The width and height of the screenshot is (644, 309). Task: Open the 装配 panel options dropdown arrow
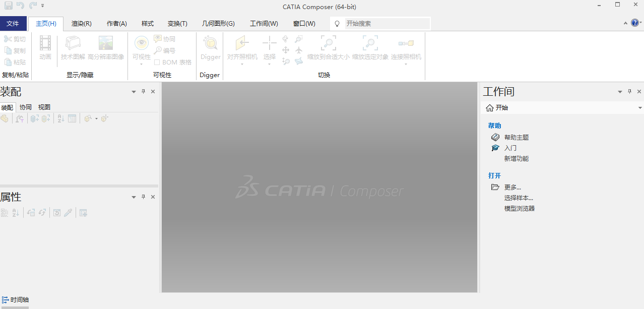tap(134, 92)
